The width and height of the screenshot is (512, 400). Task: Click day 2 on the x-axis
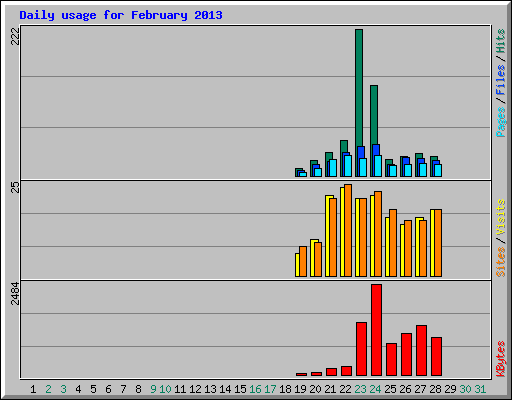(48, 389)
